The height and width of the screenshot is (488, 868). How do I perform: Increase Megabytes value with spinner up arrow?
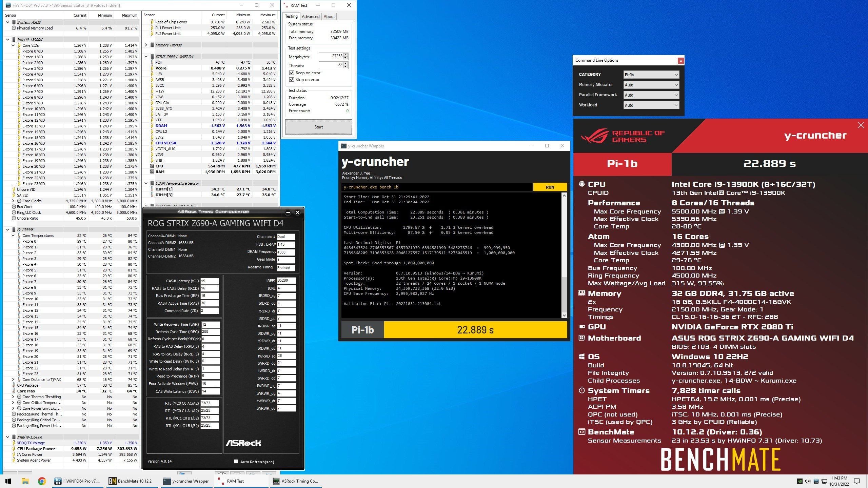tap(346, 55)
